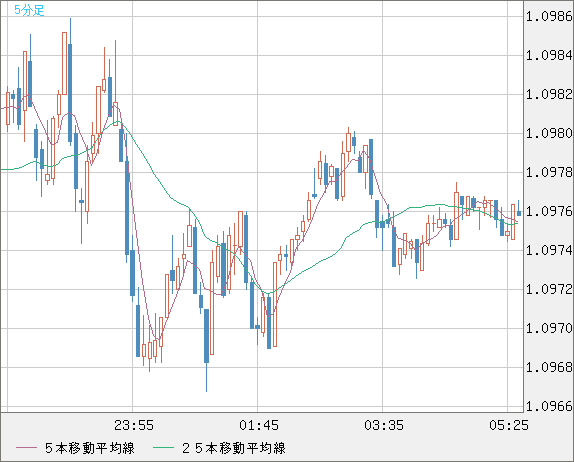Image resolution: width=574 pixels, height=462 pixels.
Task: Click the 1.0976 price axis label
Action: (549, 211)
